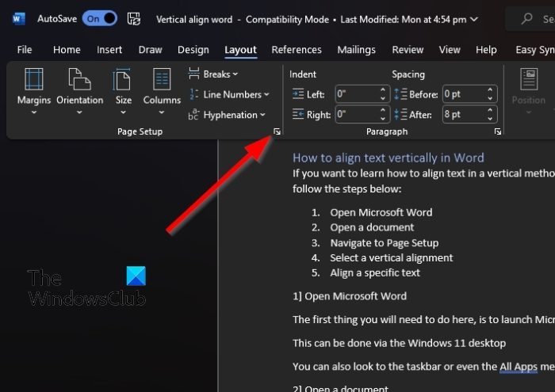Decrease the Right indent with down arrow
Viewport: 555px width, 392px height.
[x=383, y=119]
